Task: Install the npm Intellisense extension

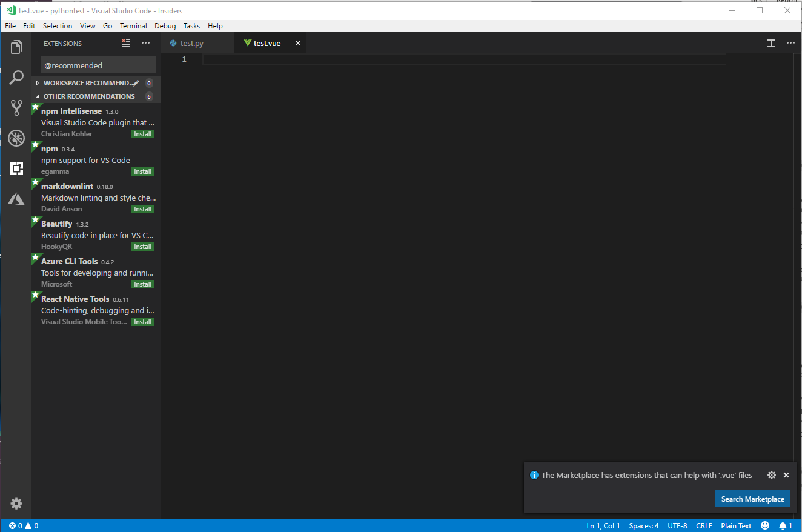Action: (143, 134)
